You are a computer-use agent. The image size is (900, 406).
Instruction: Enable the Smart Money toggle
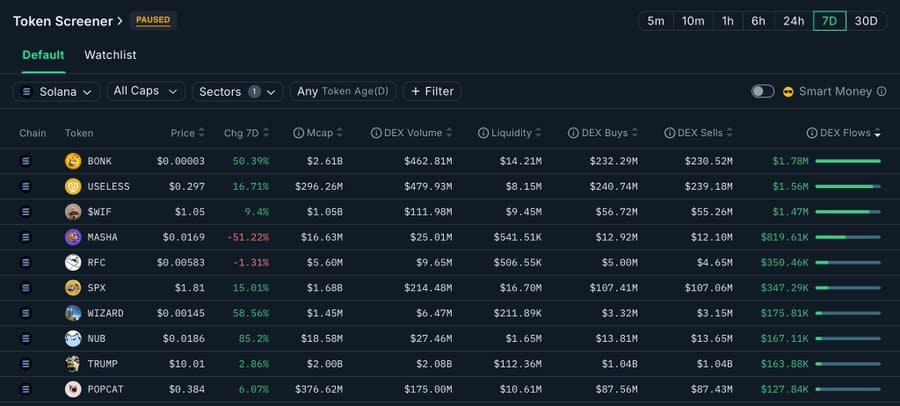(763, 91)
